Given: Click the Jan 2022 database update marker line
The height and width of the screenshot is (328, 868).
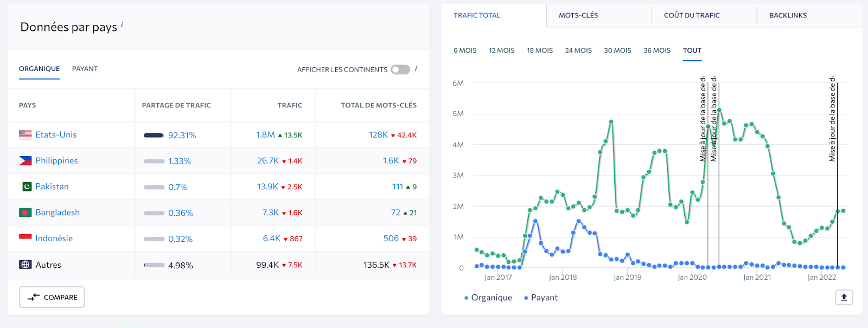Looking at the screenshot, I should 837,175.
